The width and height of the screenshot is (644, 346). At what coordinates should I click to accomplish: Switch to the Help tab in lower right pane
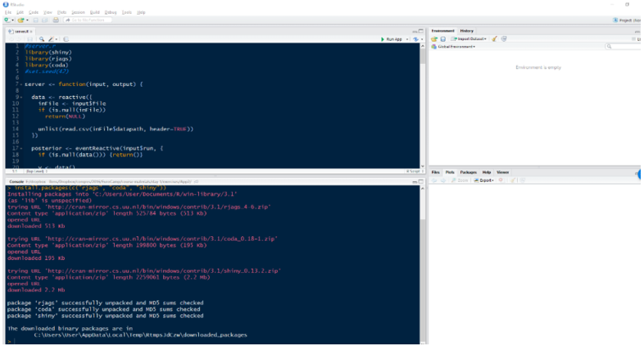pos(487,172)
